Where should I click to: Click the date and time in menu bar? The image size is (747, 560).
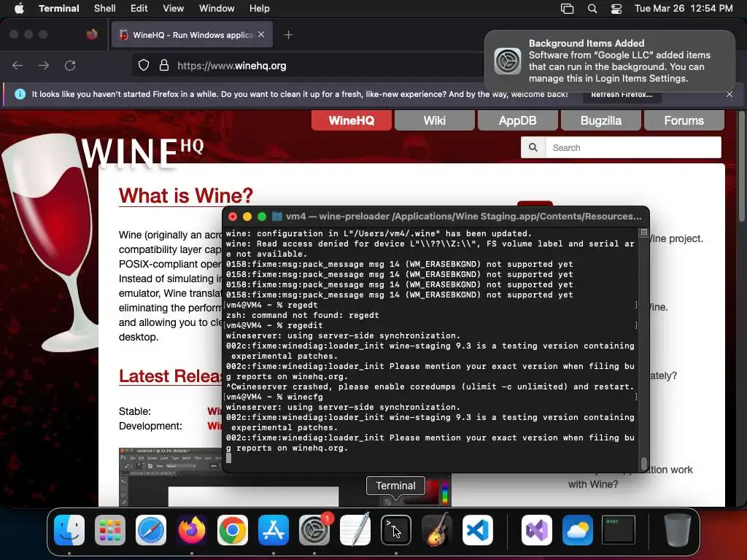(x=684, y=9)
